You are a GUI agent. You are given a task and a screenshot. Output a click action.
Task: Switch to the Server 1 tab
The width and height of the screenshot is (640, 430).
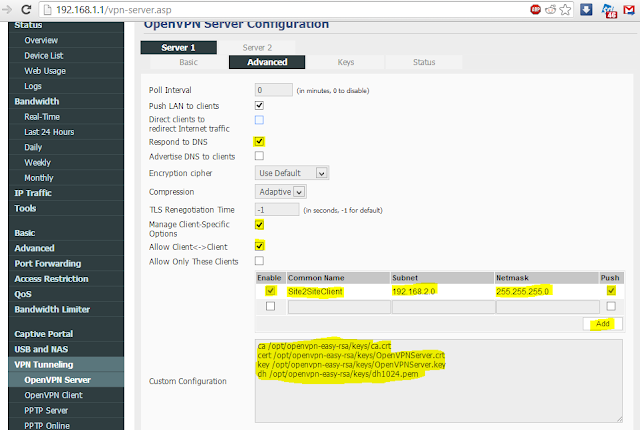[178, 48]
